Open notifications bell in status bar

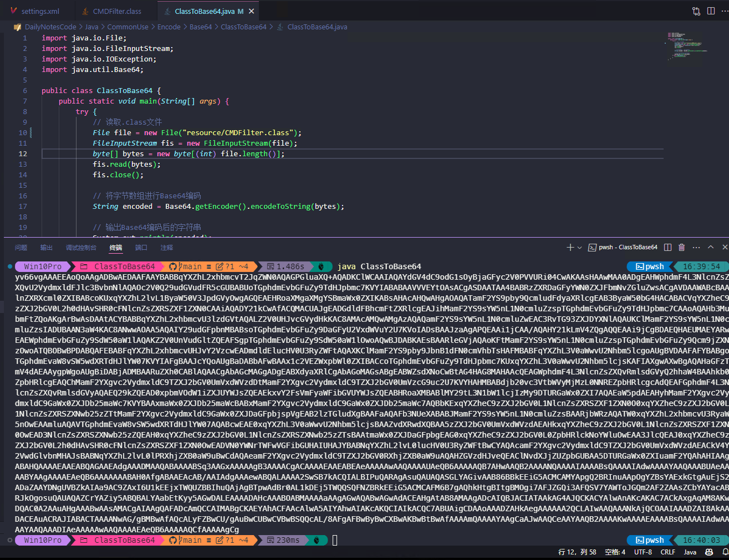click(x=725, y=552)
